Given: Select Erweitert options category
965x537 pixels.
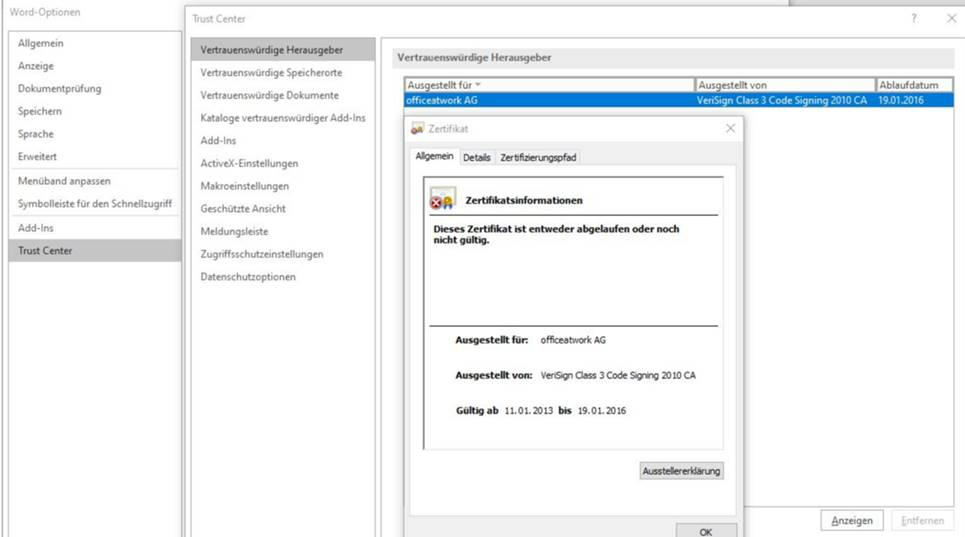Looking at the screenshot, I should coord(37,157).
